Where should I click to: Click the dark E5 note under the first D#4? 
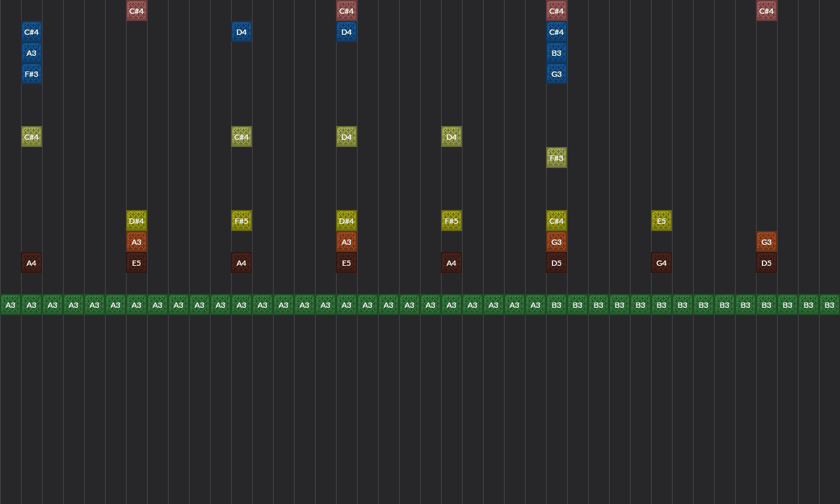[136, 262]
